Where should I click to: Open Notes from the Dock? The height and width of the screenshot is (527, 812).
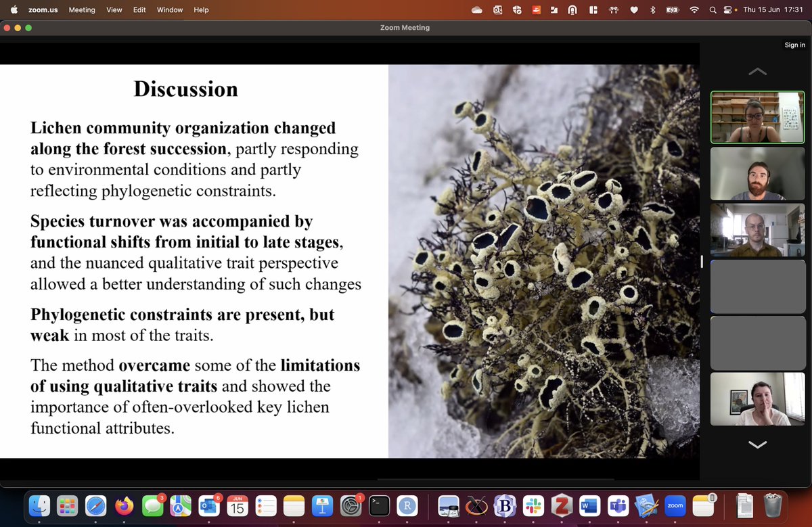click(294, 505)
